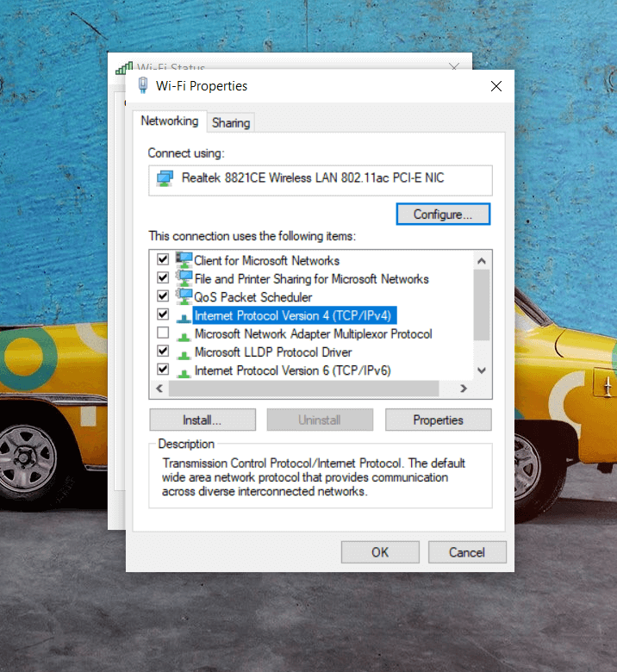
Task: Select 'Internet Protocol Version 6 (TCP/IPv6)' text
Action: click(x=293, y=370)
